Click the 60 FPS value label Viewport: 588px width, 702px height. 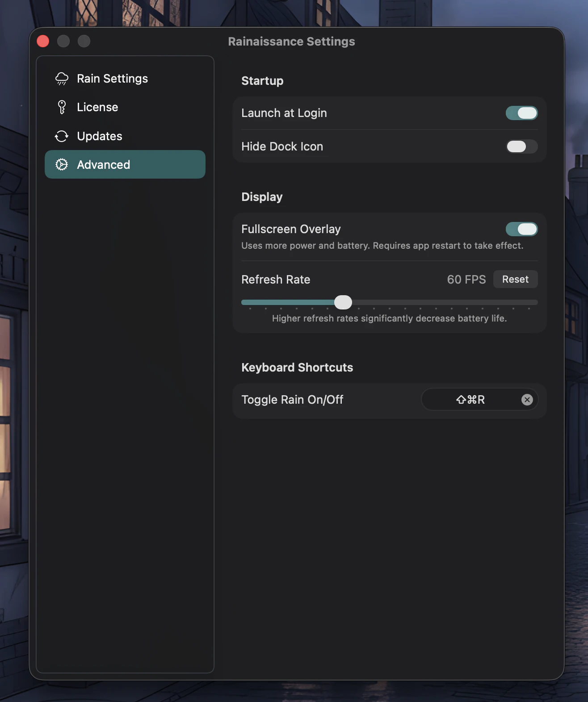tap(466, 280)
